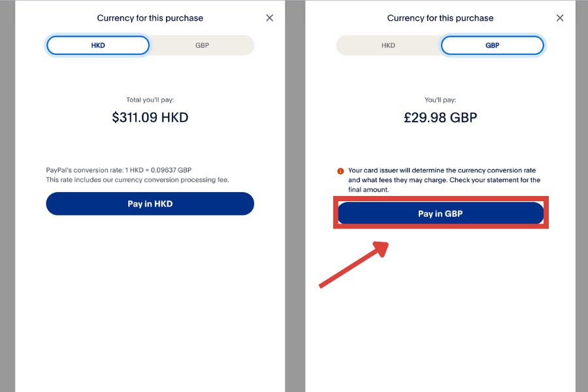Select highlighted GBP toggle above £29.98 amount
The height and width of the screenshot is (392, 588).
pyautogui.click(x=492, y=45)
